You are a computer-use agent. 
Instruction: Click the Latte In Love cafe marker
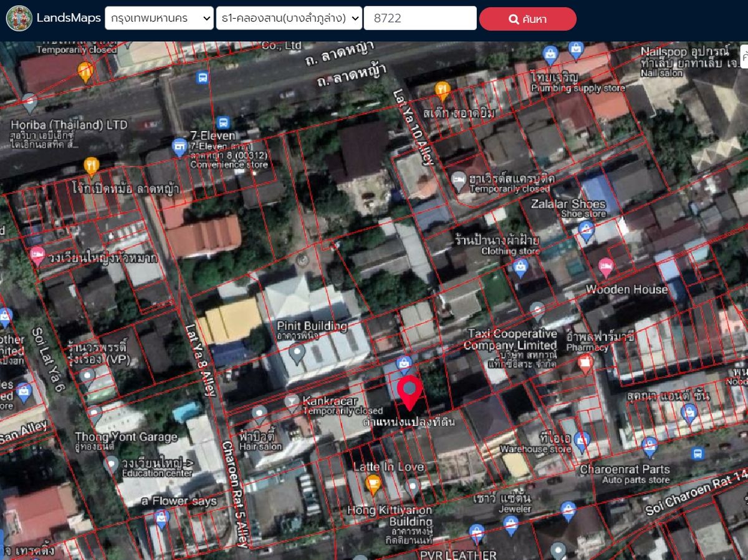click(x=373, y=483)
